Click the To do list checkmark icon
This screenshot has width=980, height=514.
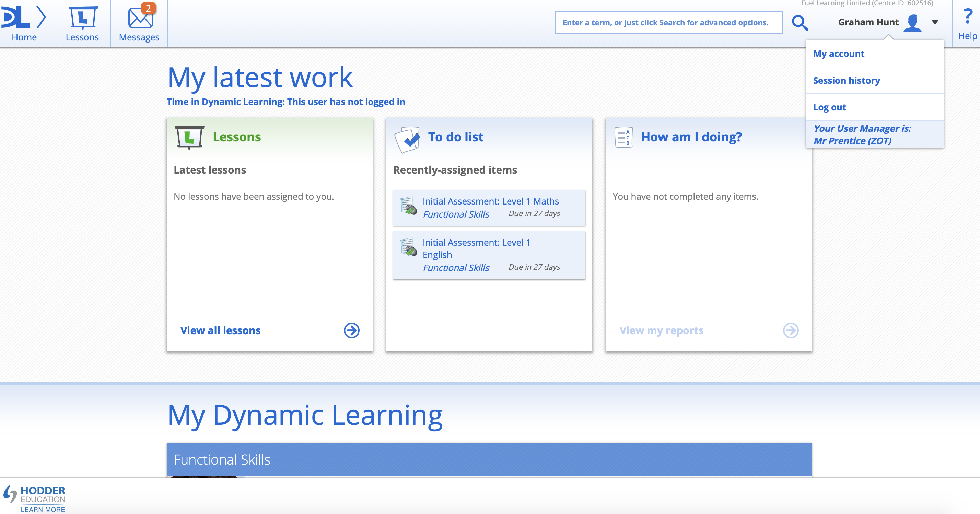tap(407, 139)
